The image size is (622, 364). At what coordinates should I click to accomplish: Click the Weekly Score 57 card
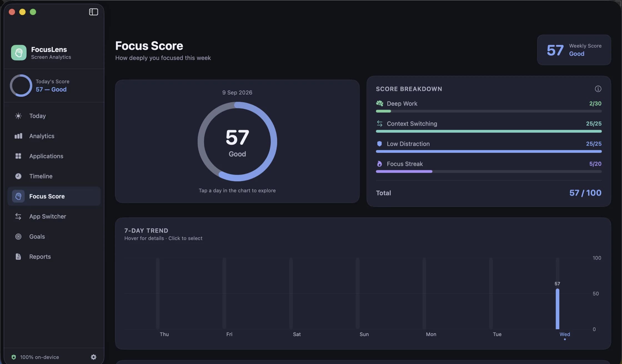coord(574,50)
